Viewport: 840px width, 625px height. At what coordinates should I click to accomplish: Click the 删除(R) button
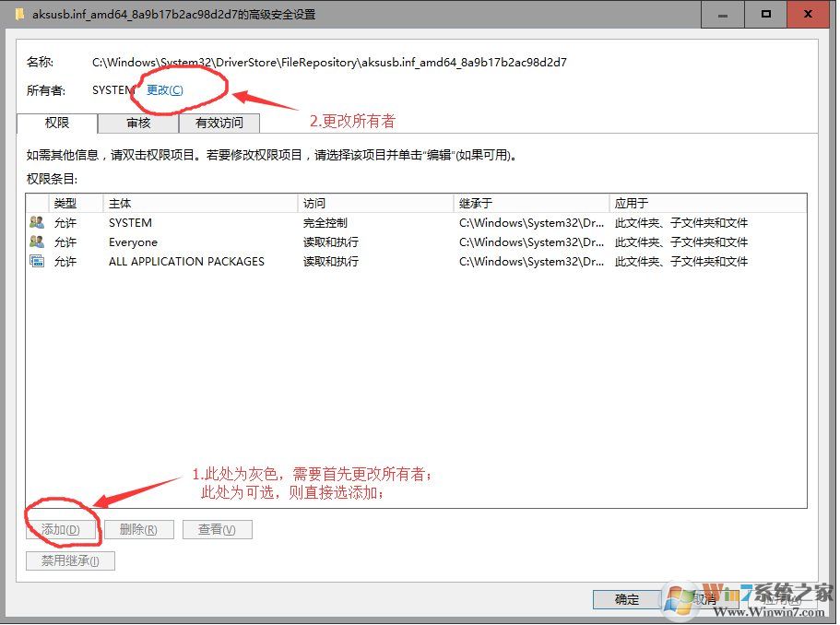tap(139, 529)
